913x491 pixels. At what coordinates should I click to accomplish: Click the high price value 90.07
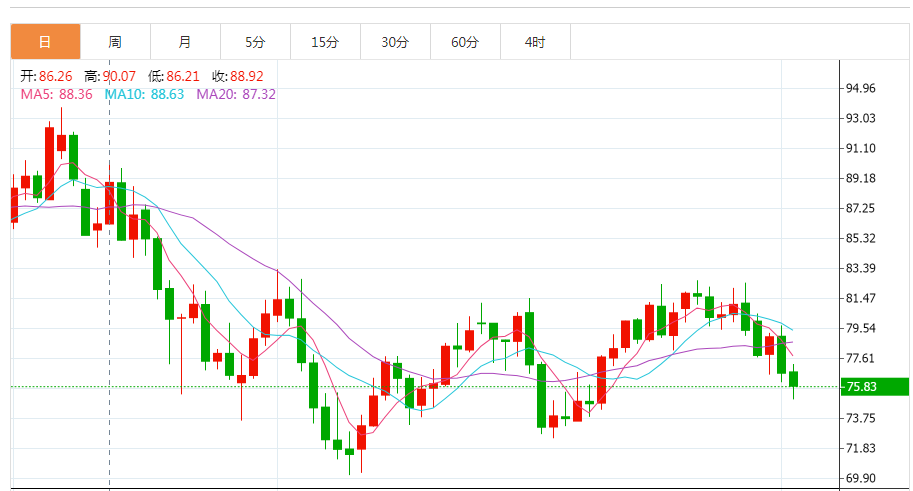pos(120,76)
